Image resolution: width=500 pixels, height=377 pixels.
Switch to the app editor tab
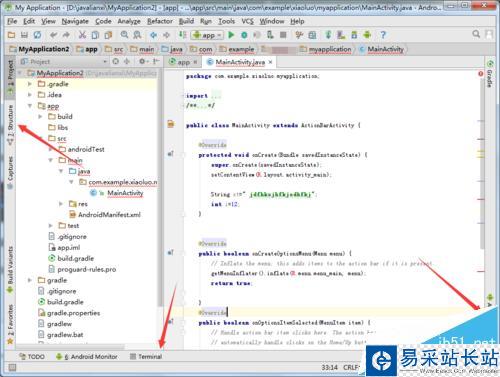coord(183,62)
